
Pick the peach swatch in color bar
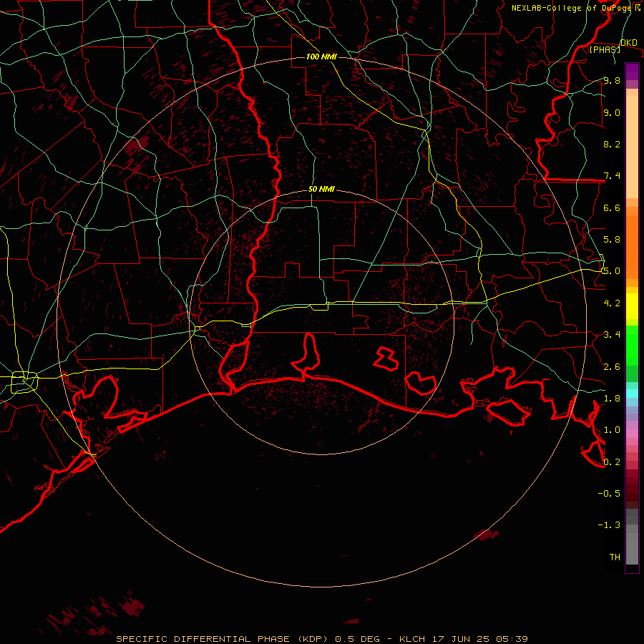click(632, 147)
